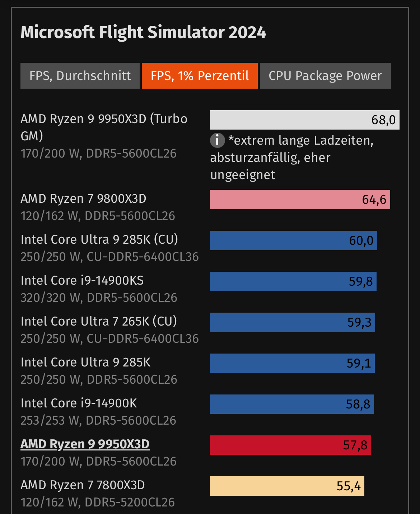
Task: Click the 59,3 bar for Ultra 7 265K
Action: pyautogui.click(x=292, y=322)
